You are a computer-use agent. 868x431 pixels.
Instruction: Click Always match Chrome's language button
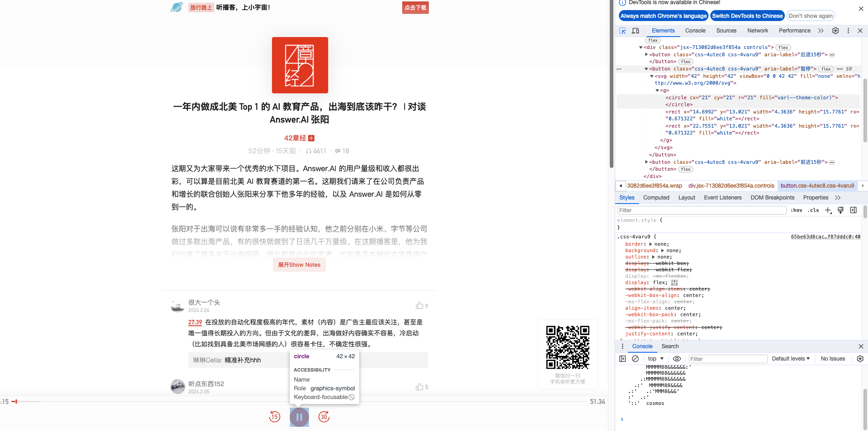coord(663,16)
